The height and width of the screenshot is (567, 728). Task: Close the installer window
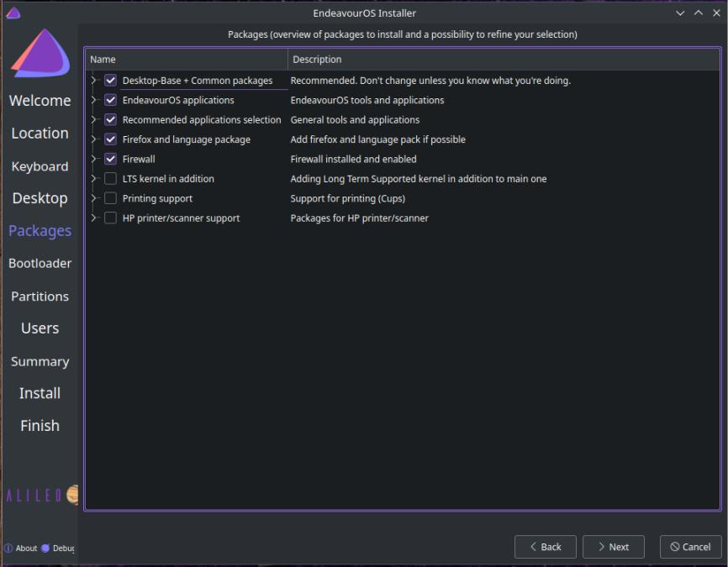pos(716,13)
